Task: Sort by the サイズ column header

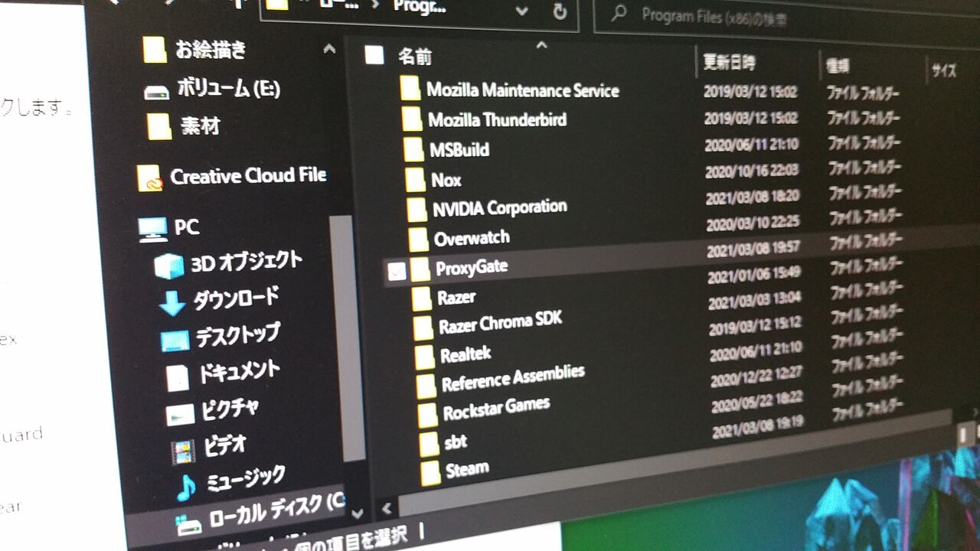Action: click(x=944, y=71)
